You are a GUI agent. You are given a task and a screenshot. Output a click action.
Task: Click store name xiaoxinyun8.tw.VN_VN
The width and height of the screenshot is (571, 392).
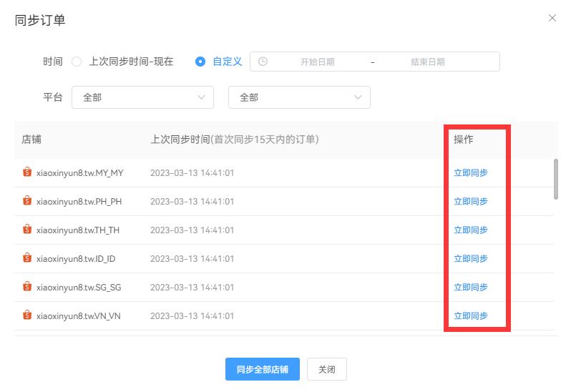pyautogui.click(x=78, y=316)
